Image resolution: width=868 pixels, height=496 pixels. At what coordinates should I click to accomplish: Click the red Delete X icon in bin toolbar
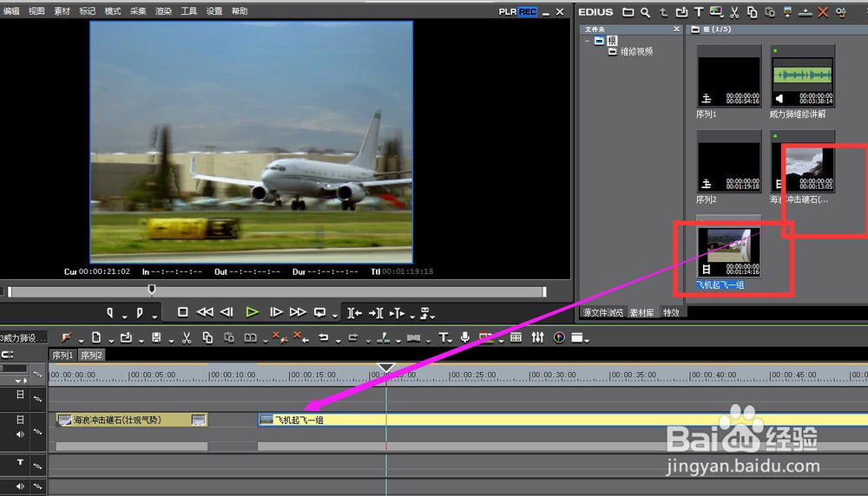click(823, 12)
